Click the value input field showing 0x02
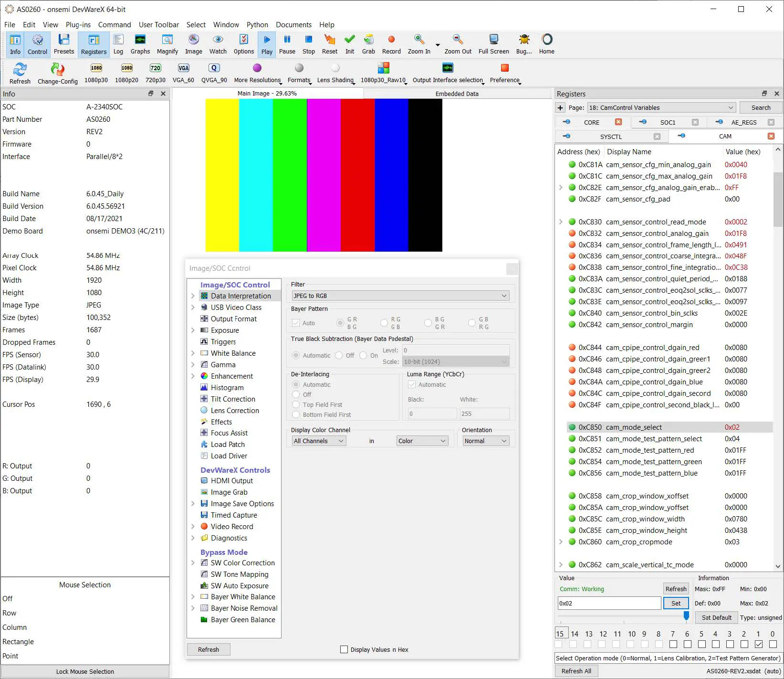The height and width of the screenshot is (679, 784). coord(609,603)
